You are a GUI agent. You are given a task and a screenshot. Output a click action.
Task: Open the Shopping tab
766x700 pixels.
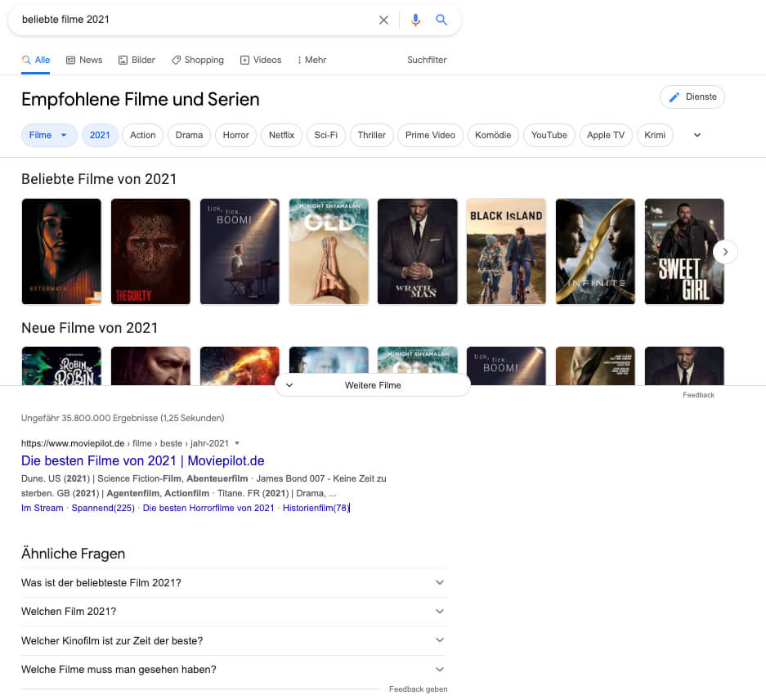coord(197,61)
